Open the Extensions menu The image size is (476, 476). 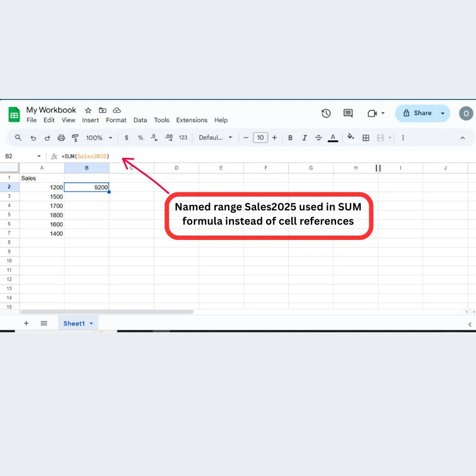[191, 120]
